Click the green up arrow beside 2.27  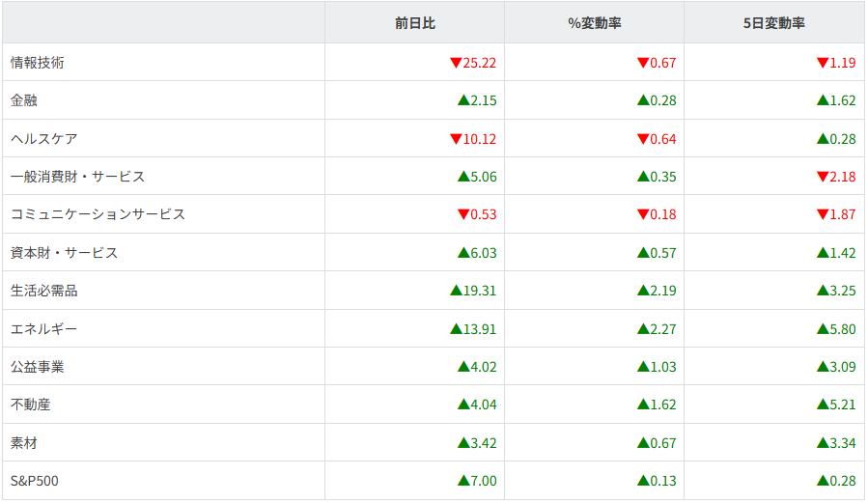pos(642,329)
